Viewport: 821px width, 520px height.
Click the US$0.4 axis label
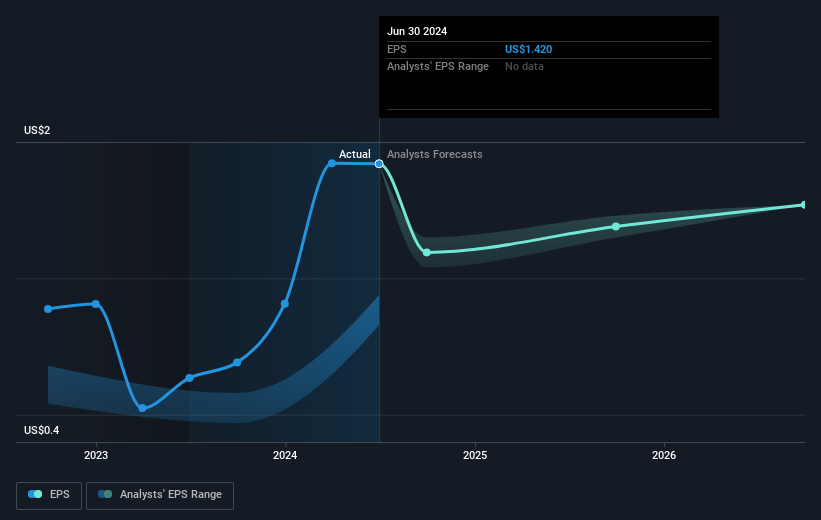click(41, 430)
